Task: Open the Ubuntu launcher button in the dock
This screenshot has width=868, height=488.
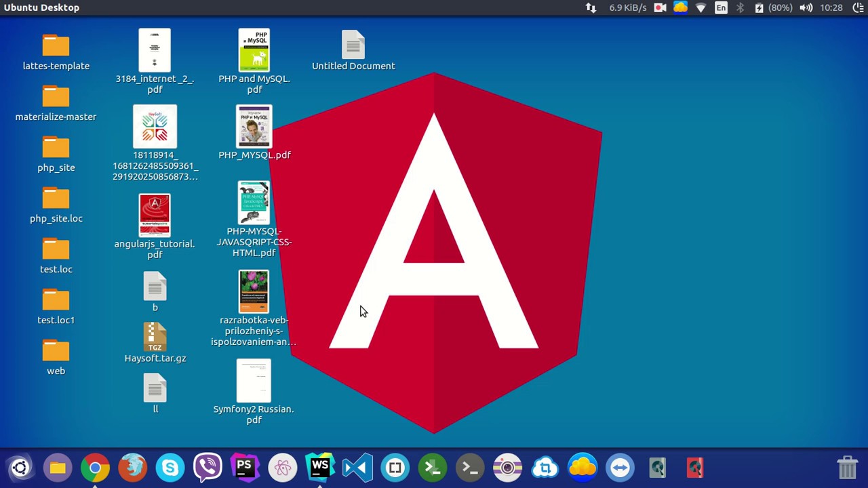Action: coord(20,468)
